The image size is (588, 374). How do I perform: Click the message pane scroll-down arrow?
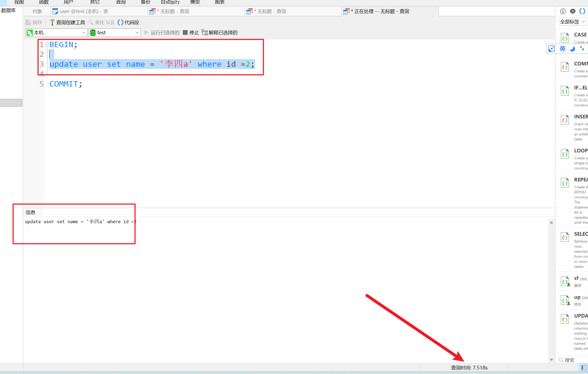551,360
